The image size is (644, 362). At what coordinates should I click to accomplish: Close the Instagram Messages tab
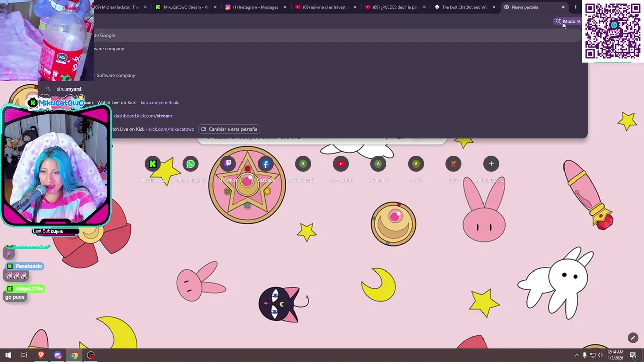(285, 7)
